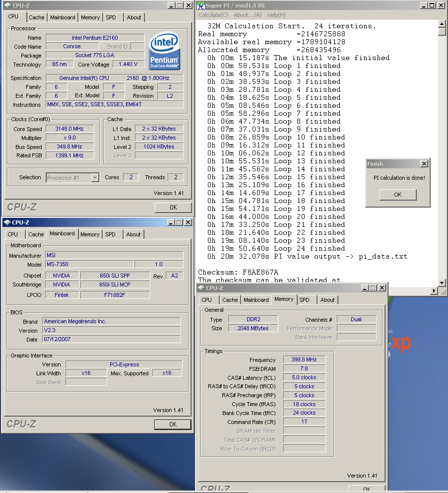The height and width of the screenshot is (493, 448).
Task: Click the Core Speed value 3148.0 MHz
Action: click(70, 129)
